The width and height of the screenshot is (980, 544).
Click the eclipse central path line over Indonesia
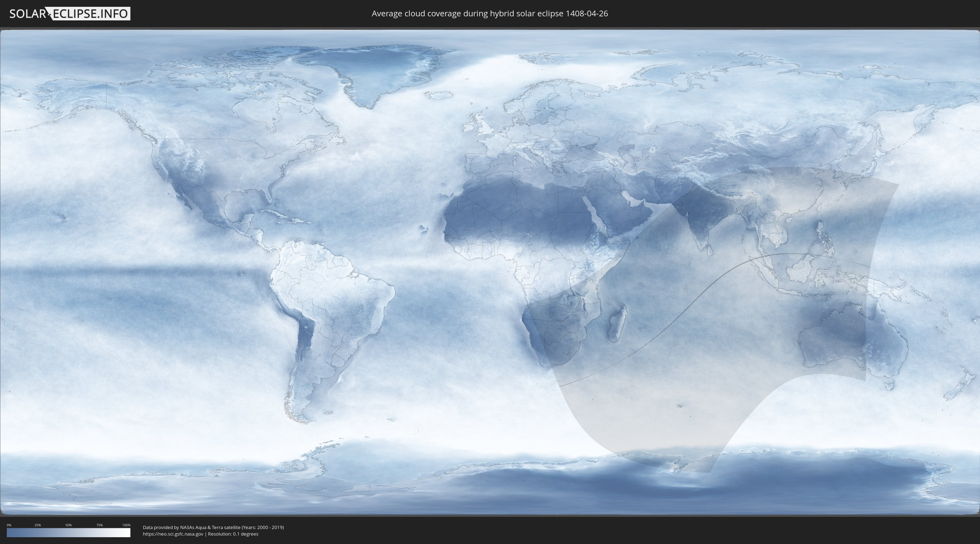[x=791, y=254]
